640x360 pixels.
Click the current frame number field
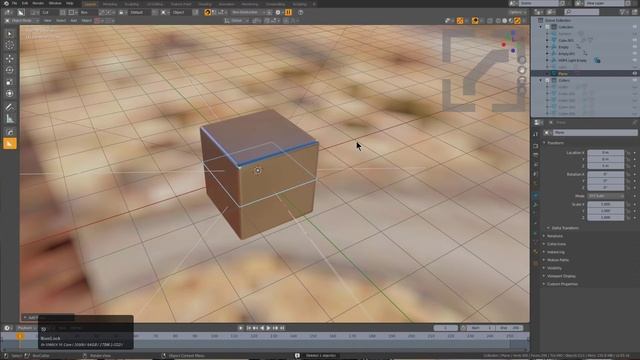coord(445,328)
